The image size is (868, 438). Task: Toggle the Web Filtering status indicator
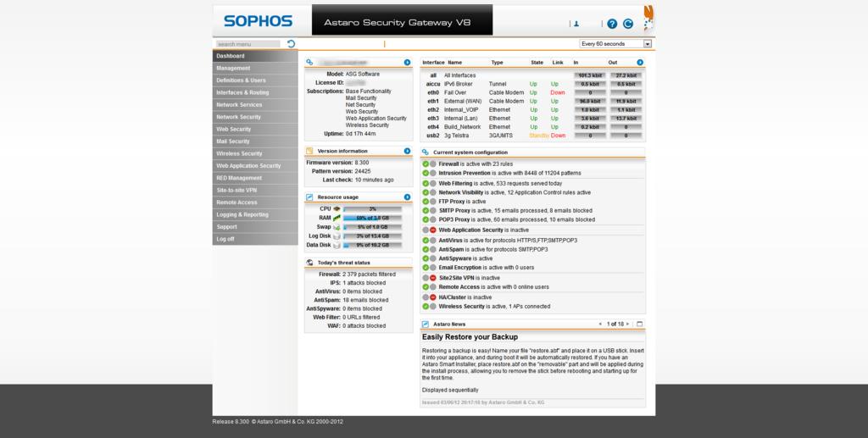(429, 184)
